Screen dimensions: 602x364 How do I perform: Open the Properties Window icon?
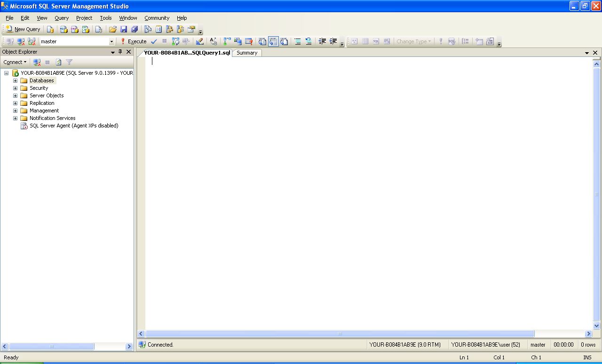[x=191, y=29]
